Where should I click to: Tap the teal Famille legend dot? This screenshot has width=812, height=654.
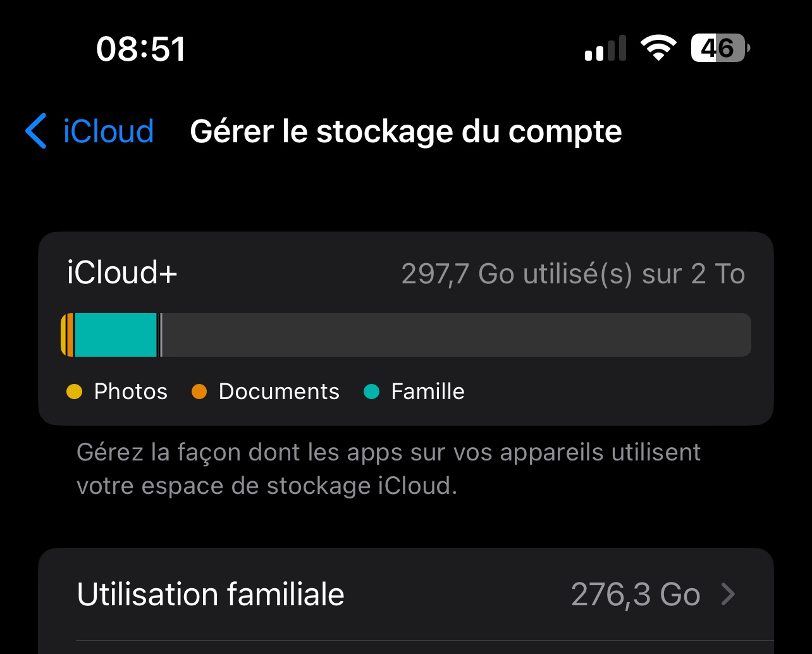pyautogui.click(x=372, y=392)
